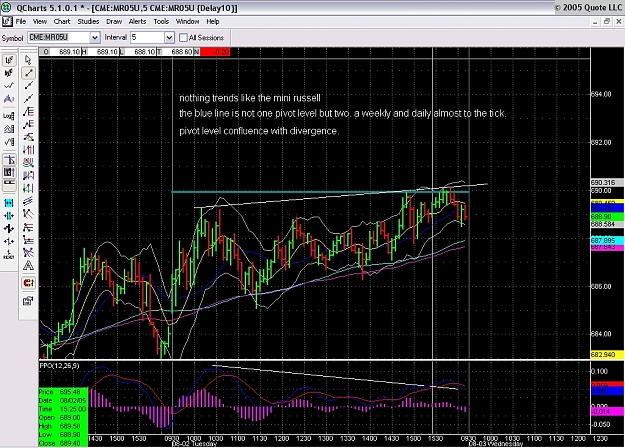
Task: Open the Tools menu
Action: (x=161, y=22)
